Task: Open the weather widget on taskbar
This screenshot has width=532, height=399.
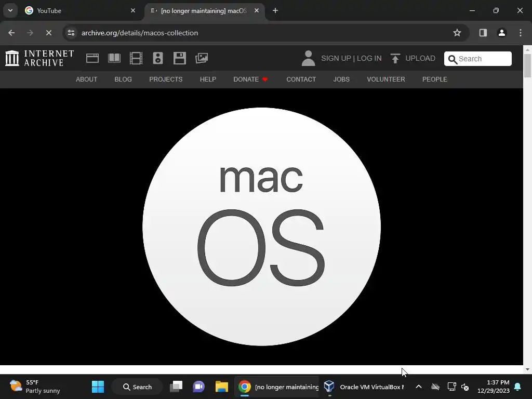Action: [x=35, y=387]
